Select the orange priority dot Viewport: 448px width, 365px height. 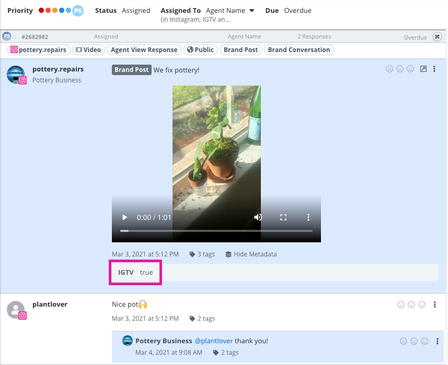pos(55,10)
